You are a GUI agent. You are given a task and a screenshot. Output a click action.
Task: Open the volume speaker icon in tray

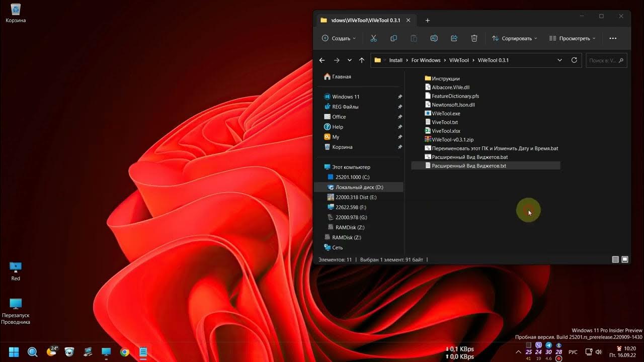pyautogui.click(x=599, y=352)
